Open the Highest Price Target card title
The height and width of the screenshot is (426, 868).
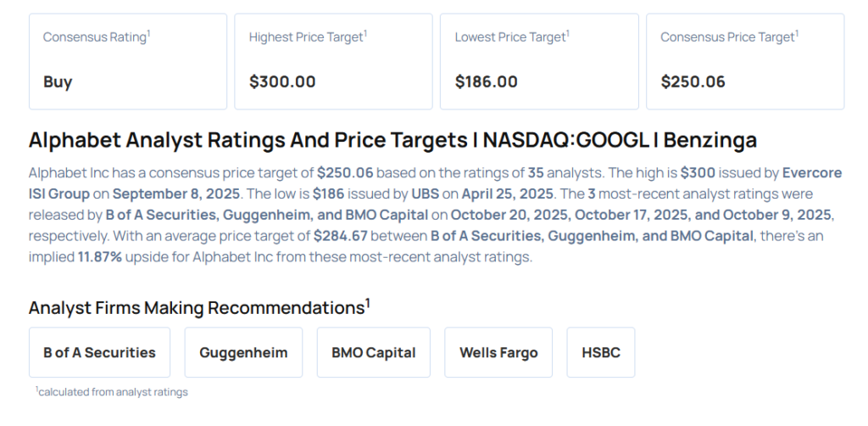coord(306,37)
